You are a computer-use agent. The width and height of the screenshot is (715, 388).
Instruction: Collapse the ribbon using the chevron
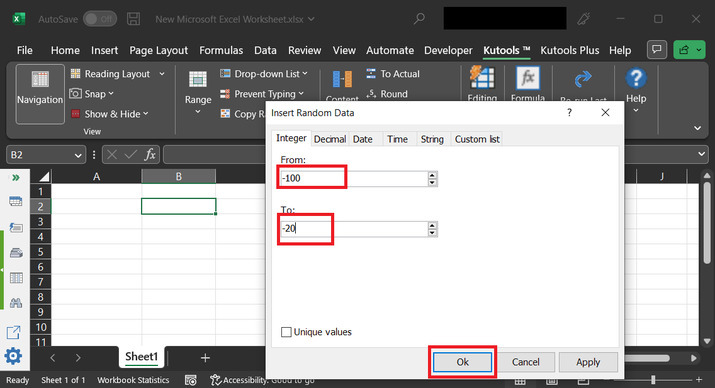point(697,128)
